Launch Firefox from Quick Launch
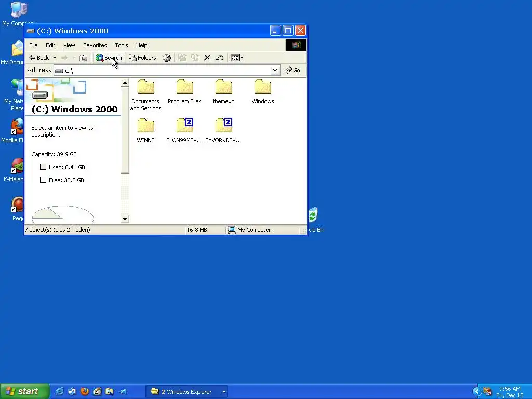532x399 pixels. 85,392
